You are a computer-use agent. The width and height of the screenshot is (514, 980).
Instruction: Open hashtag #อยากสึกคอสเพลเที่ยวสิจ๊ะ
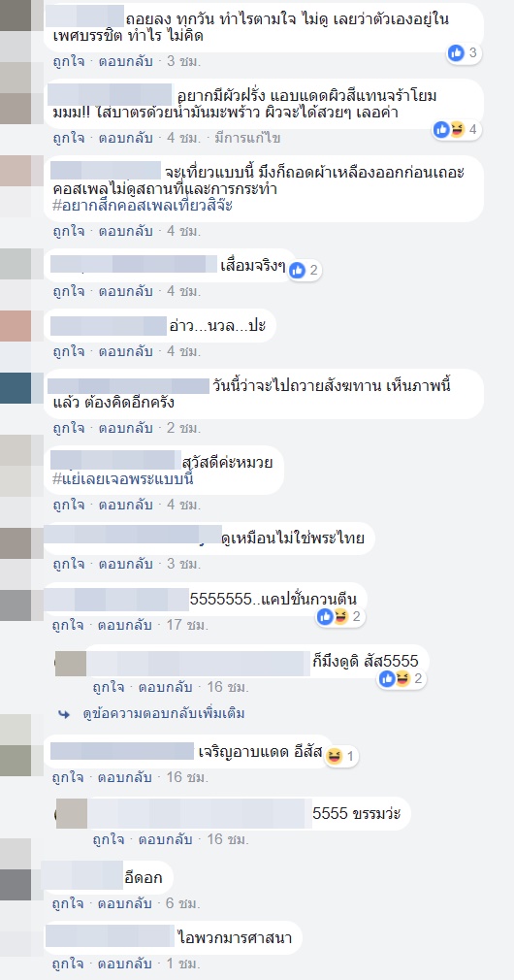(143, 206)
